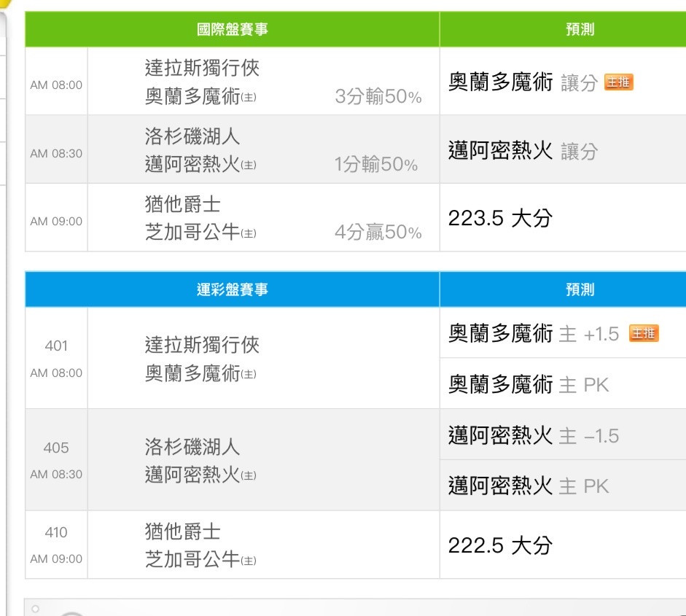Screen dimensions: 686x616
Task: Click the 3分輸50% handicap value
Action: click(x=378, y=96)
